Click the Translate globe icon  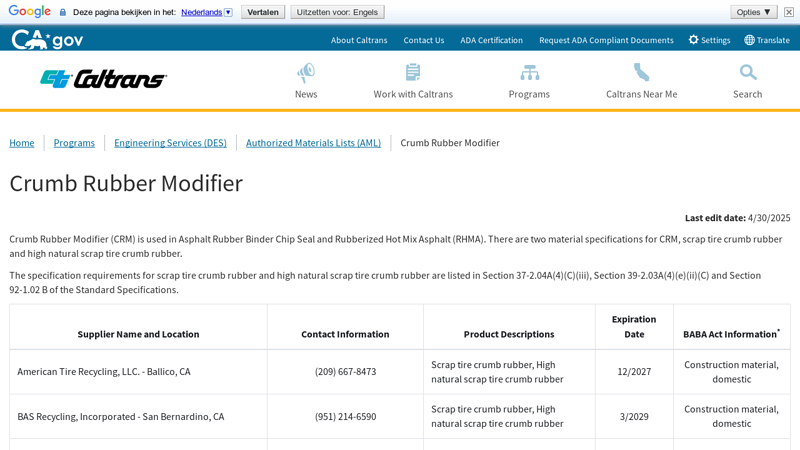[750, 40]
